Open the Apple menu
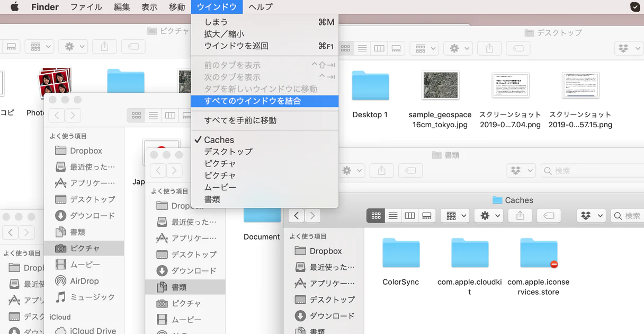The image size is (644, 334). coord(14,7)
